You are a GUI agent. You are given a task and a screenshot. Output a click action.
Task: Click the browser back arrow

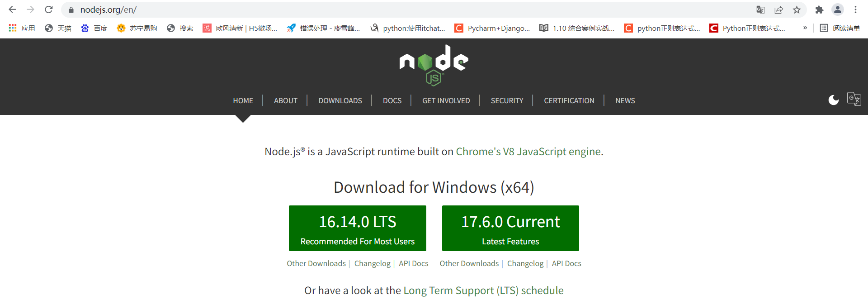pos(12,10)
